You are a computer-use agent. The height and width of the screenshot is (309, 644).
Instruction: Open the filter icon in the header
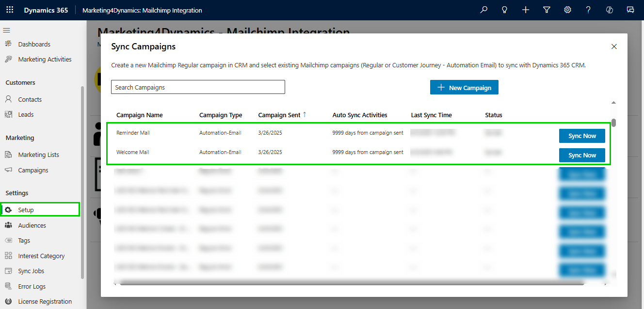pos(547,9)
